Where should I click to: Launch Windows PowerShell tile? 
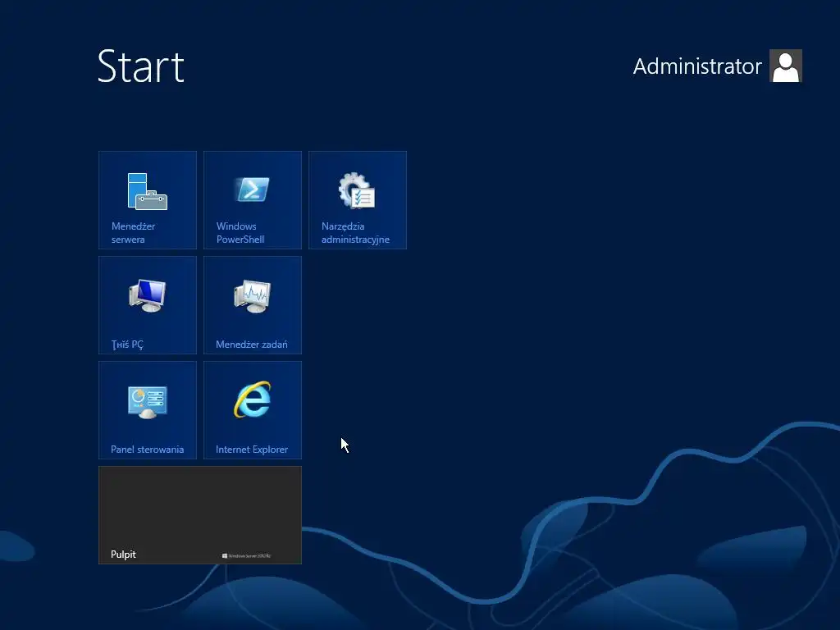point(253,200)
